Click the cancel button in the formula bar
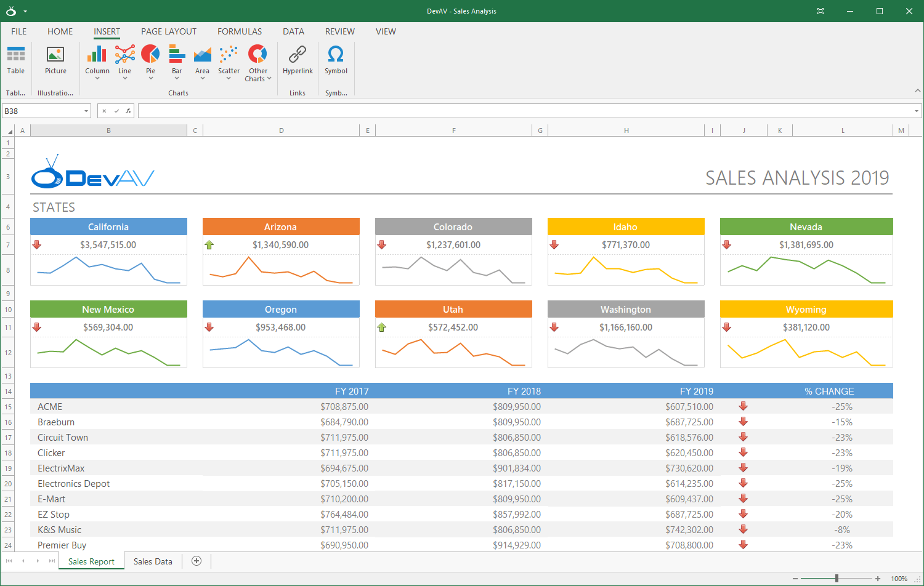 point(103,111)
